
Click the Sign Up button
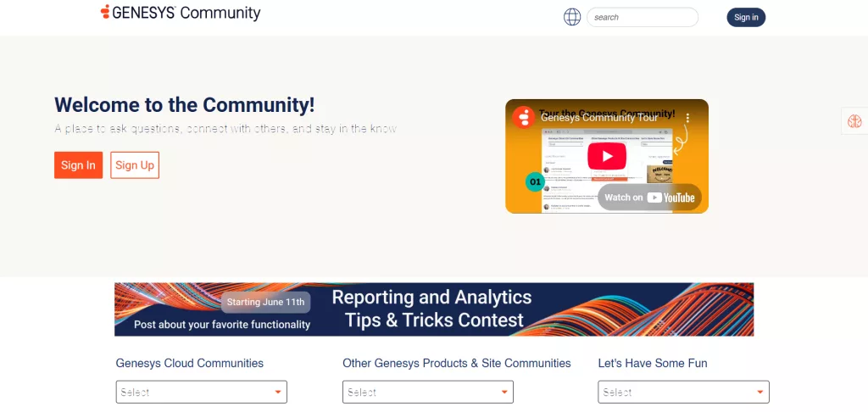tap(135, 165)
